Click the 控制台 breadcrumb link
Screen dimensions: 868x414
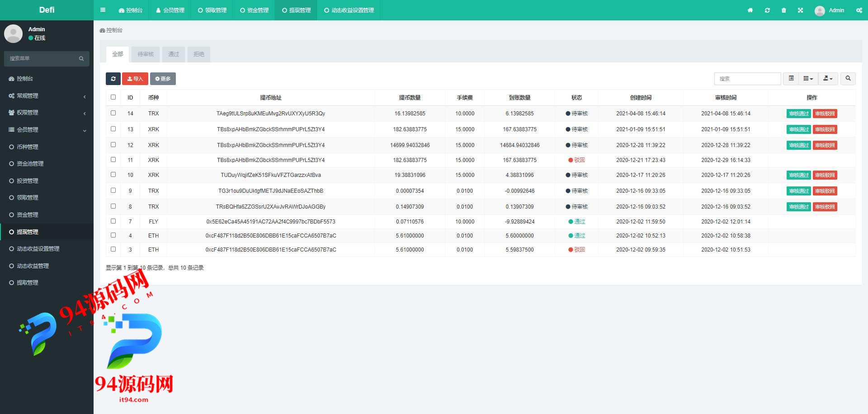(111, 30)
